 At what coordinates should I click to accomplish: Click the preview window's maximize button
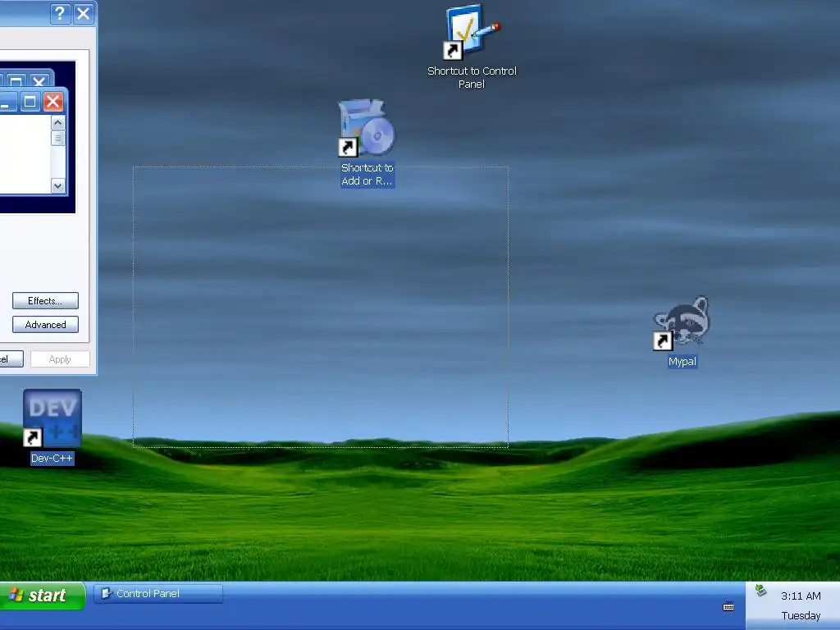point(30,101)
